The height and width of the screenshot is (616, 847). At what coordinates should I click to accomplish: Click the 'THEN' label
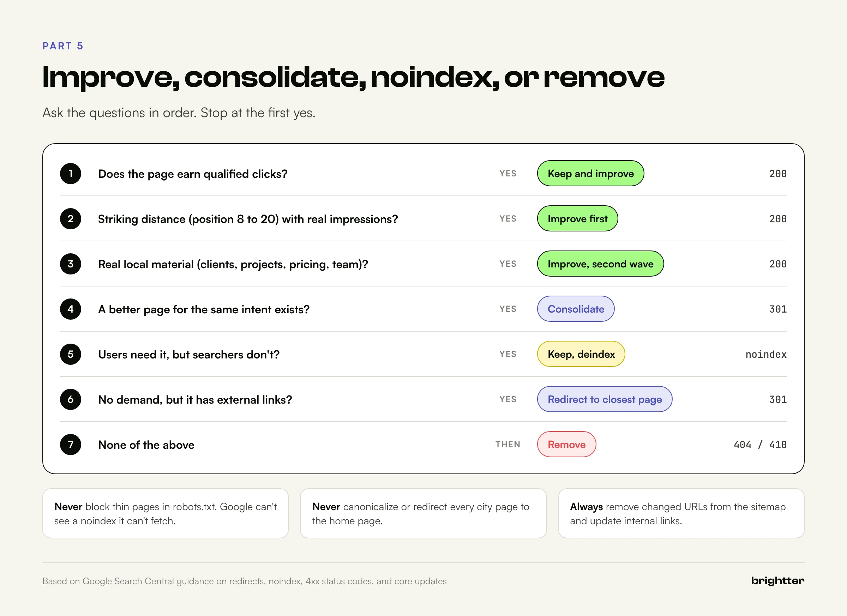pyautogui.click(x=508, y=444)
